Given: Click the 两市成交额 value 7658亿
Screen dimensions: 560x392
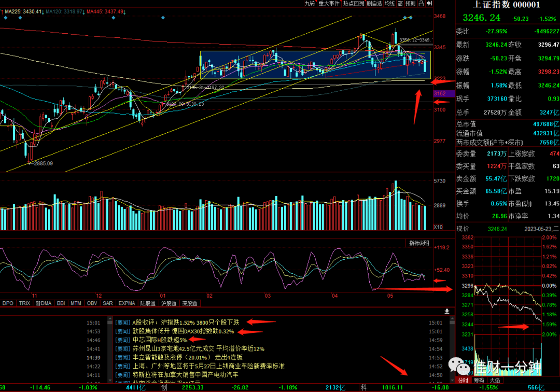Looking at the screenshot, I should 549,143.
